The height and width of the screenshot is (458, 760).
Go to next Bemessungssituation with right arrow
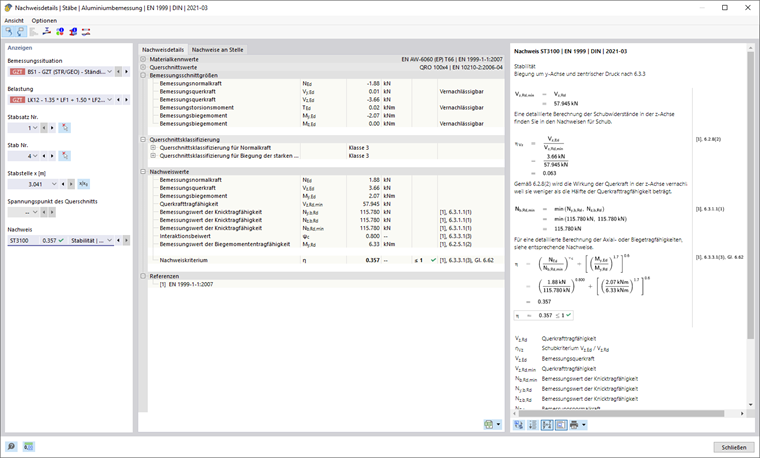(127, 72)
